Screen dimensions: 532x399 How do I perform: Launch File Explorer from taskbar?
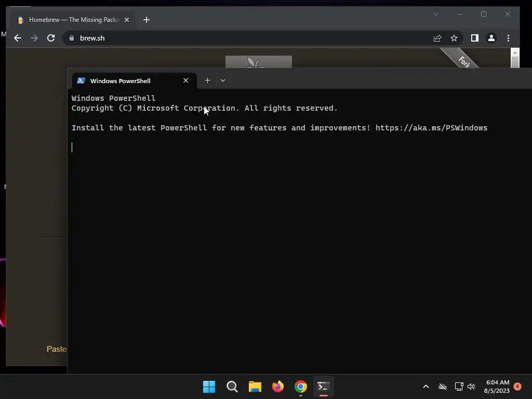click(255, 387)
